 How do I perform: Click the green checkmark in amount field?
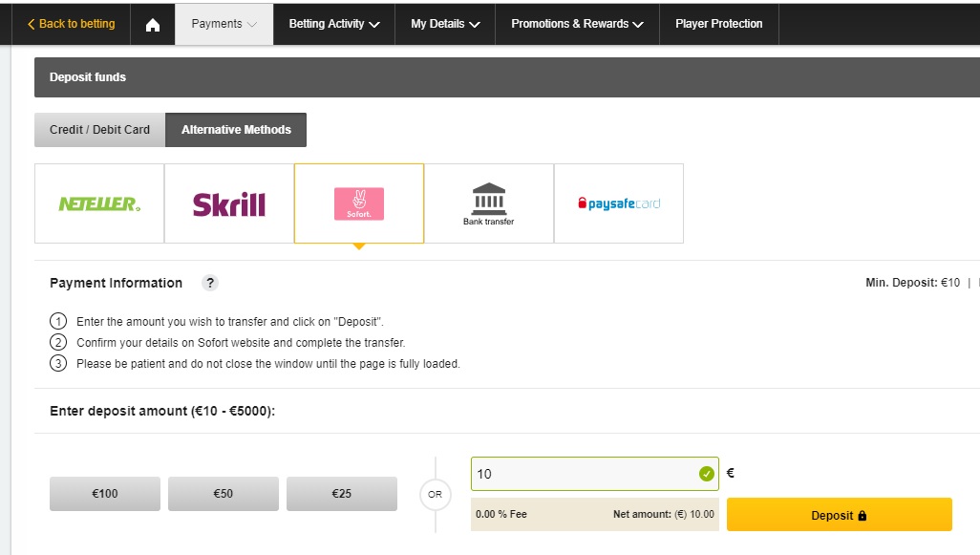pyautogui.click(x=706, y=474)
